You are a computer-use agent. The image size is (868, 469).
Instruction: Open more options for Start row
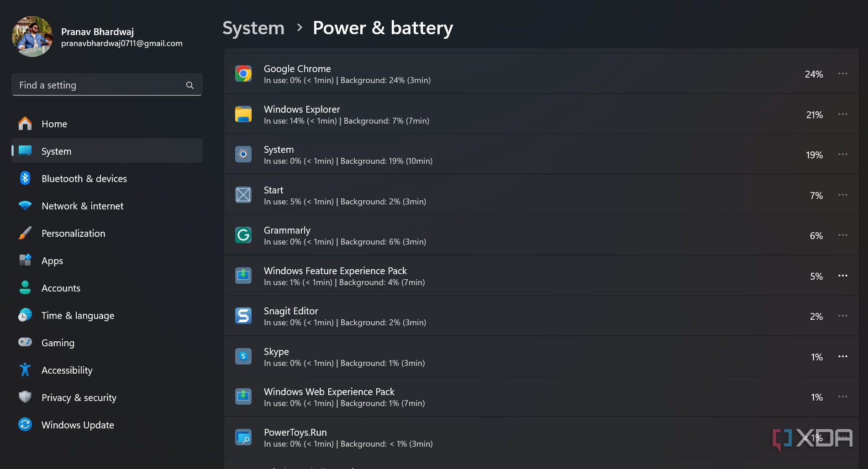pos(843,195)
